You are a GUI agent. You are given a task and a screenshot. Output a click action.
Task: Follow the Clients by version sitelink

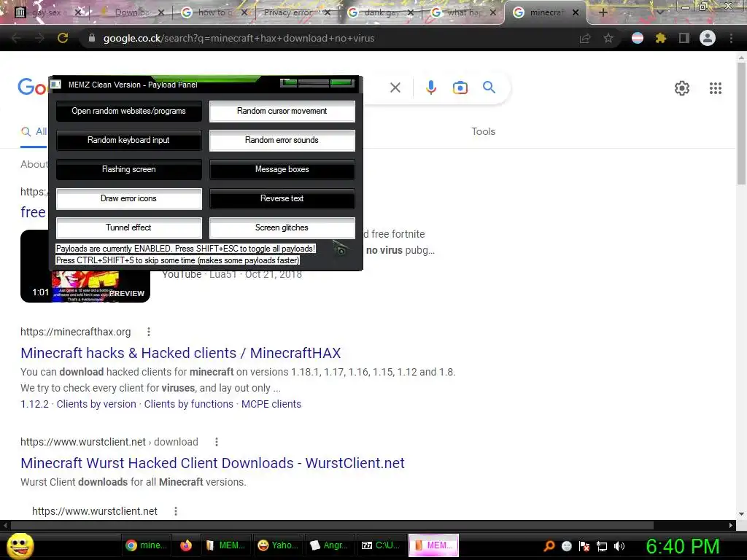pyautogui.click(x=96, y=404)
